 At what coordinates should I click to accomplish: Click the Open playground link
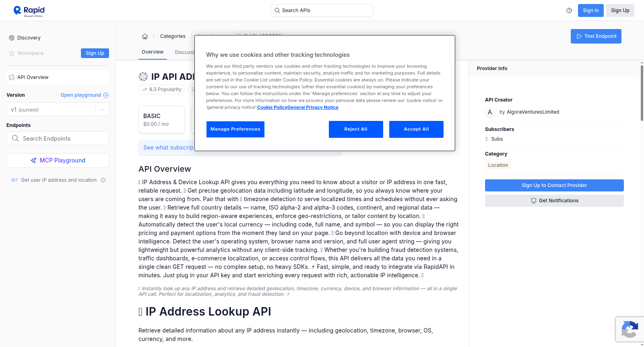click(85, 95)
